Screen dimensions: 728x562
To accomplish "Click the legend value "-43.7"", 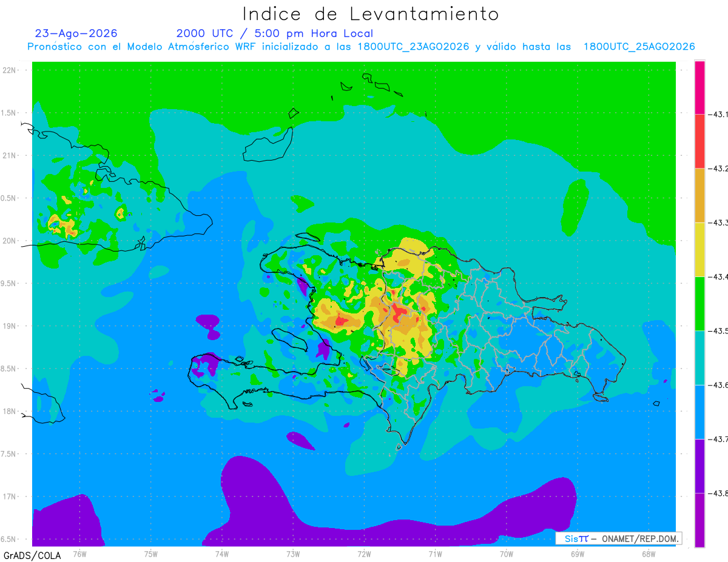I will 719,439.
